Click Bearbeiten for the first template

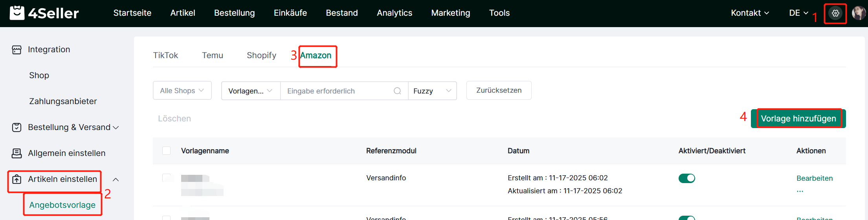(x=815, y=178)
